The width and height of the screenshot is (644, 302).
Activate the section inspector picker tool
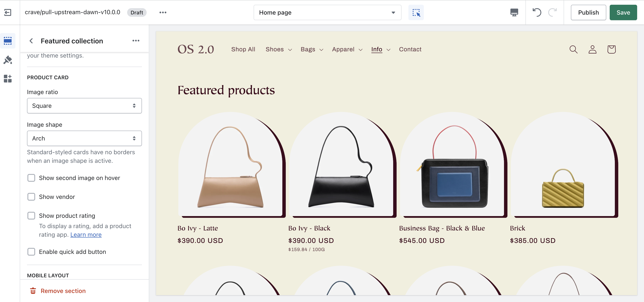point(416,12)
